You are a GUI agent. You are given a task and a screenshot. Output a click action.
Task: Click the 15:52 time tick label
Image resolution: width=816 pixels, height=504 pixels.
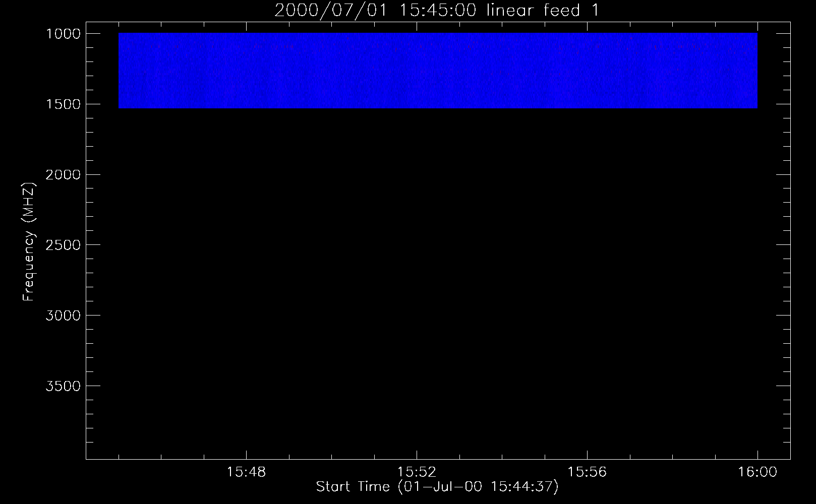click(417, 472)
